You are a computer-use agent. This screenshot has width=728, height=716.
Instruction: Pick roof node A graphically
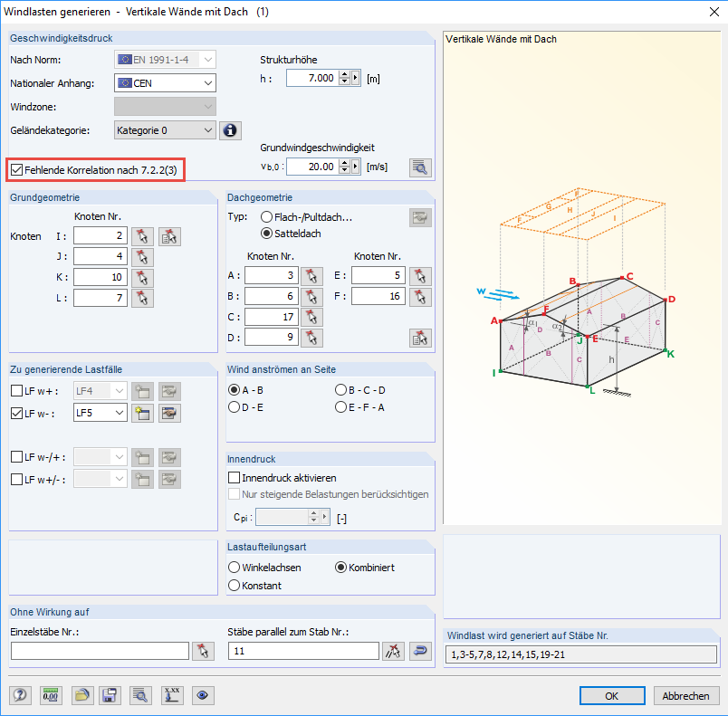point(311,276)
